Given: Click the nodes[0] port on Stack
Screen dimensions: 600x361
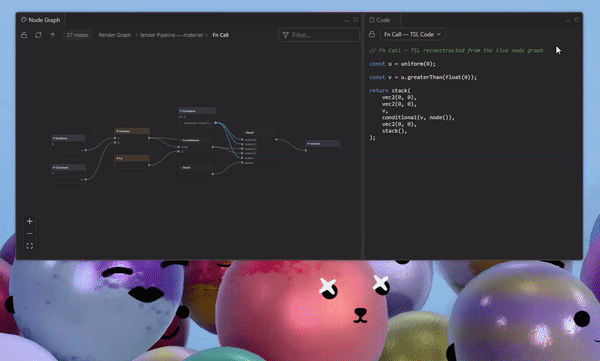Looking at the screenshot, I should pyautogui.click(x=242, y=140).
